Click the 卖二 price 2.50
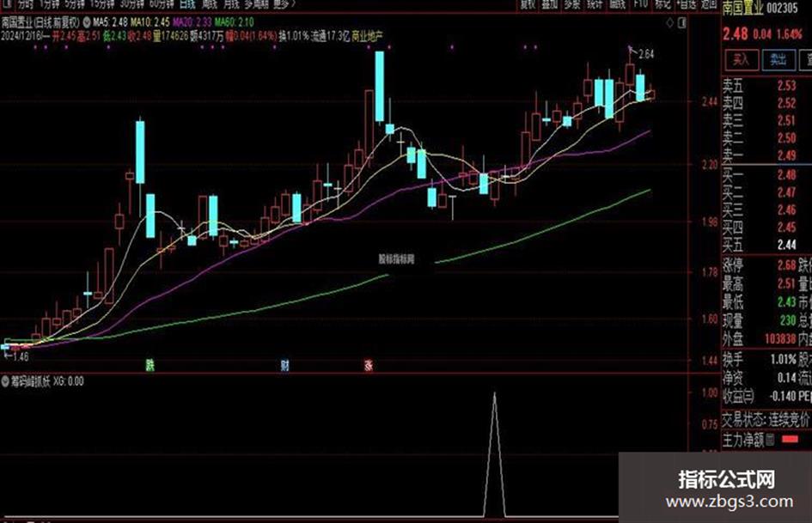The width and height of the screenshot is (812, 523). coord(786,138)
